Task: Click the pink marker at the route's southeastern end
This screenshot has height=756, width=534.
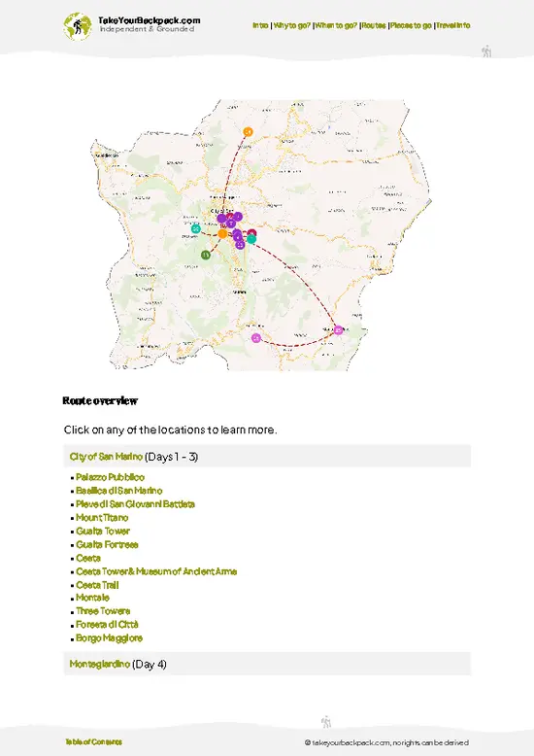Action: click(x=338, y=330)
